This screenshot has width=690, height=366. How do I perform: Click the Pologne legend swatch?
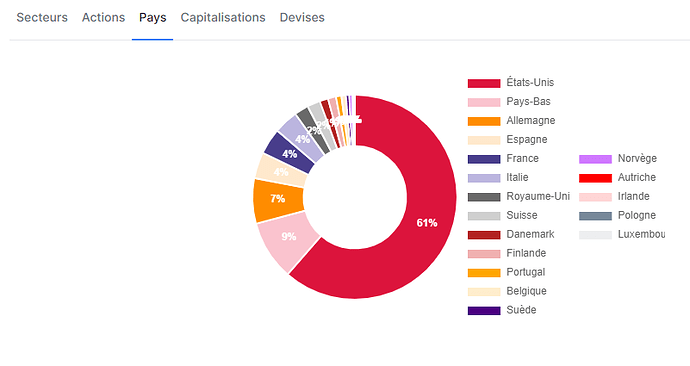click(x=595, y=216)
